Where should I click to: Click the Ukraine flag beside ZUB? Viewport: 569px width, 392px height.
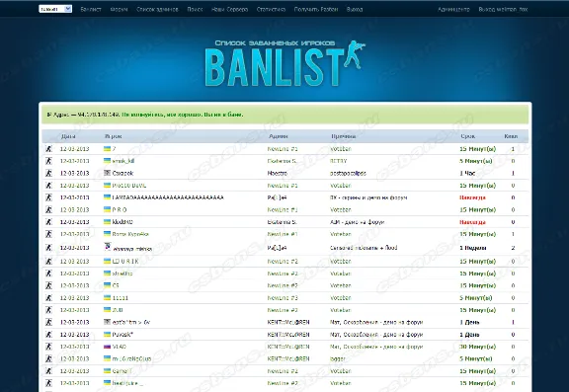click(107, 310)
